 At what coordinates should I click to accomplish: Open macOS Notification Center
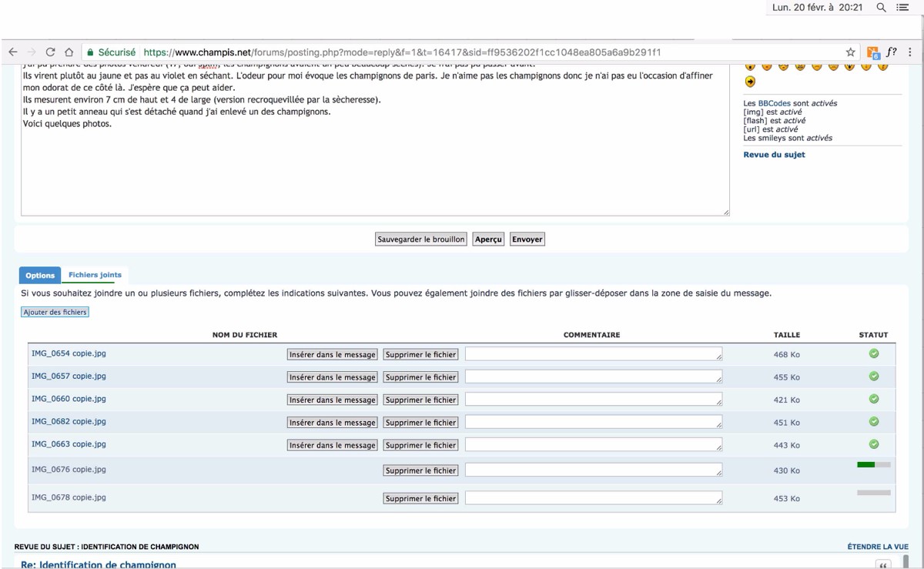[x=902, y=8]
